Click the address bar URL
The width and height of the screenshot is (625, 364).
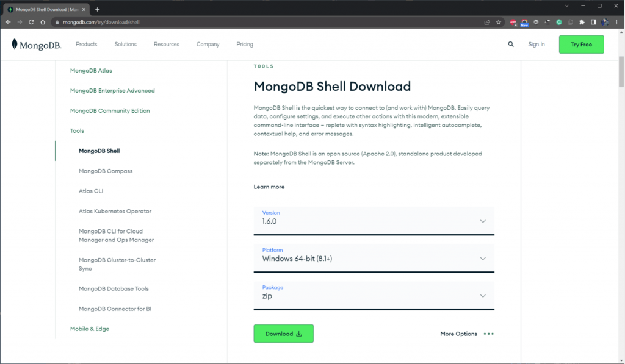(101, 23)
